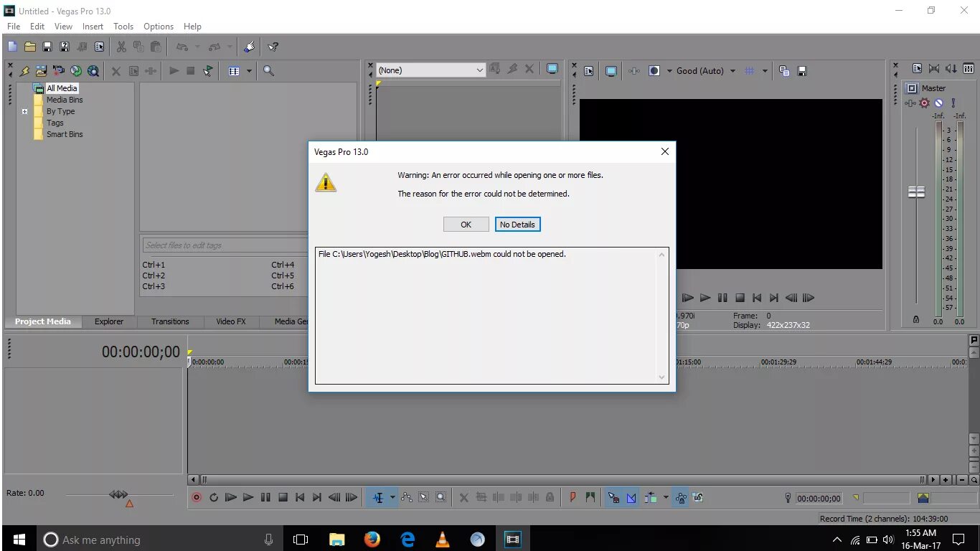
Task: Open Overlays grid dropdown arrow
Action: pyautogui.click(x=765, y=71)
